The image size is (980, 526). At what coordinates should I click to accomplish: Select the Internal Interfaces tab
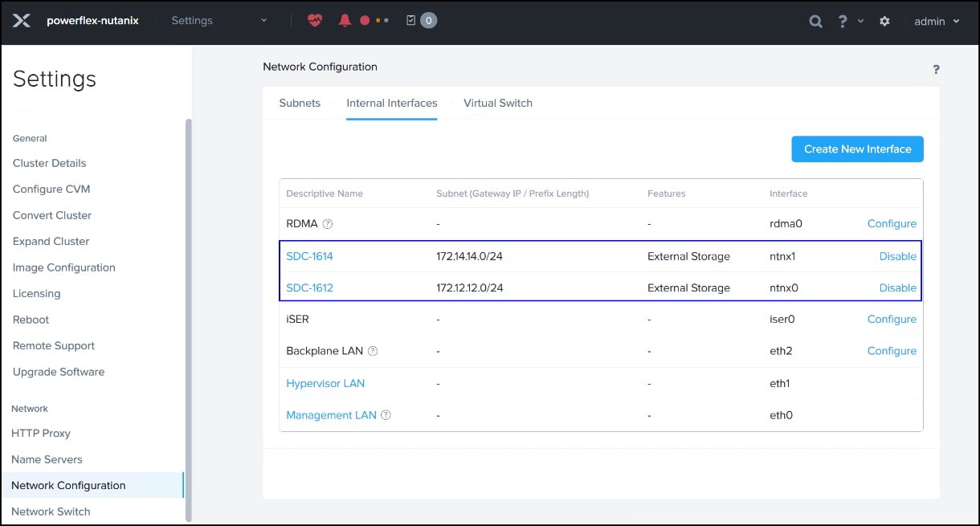point(392,103)
